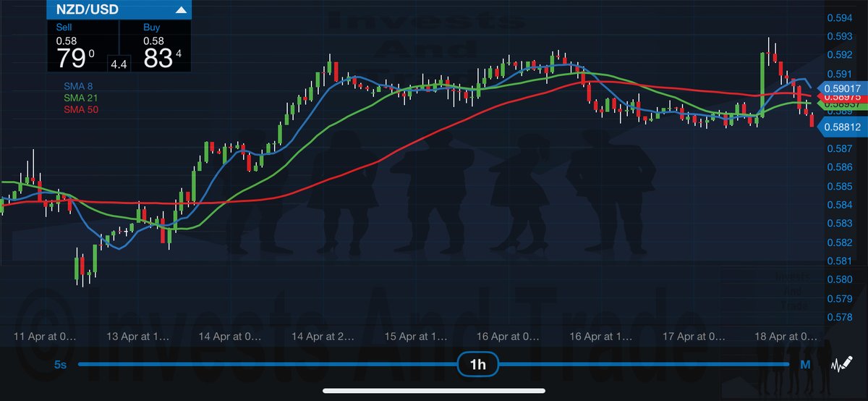Screen dimensions: 868x401
Task: Tap the Sell price 0.58790 box
Action: [x=83, y=46]
